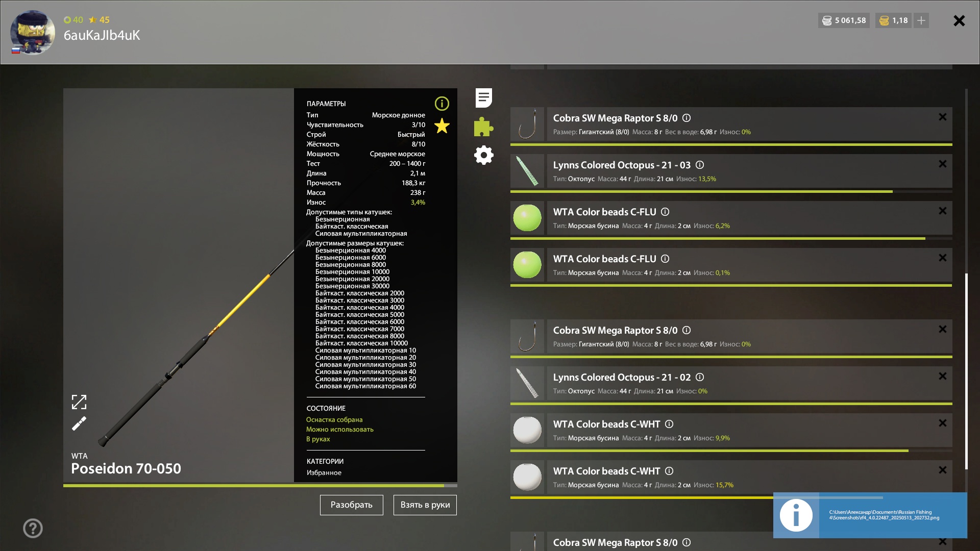Show info for Lynns Colored Octopus - 21 - 03

[700, 165]
